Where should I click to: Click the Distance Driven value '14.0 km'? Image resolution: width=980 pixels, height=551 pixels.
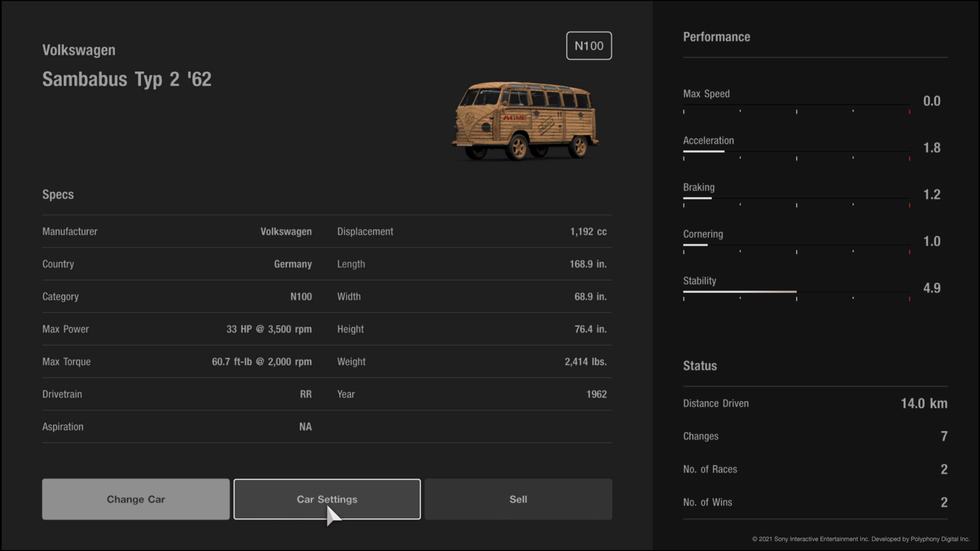[x=924, y=404]
